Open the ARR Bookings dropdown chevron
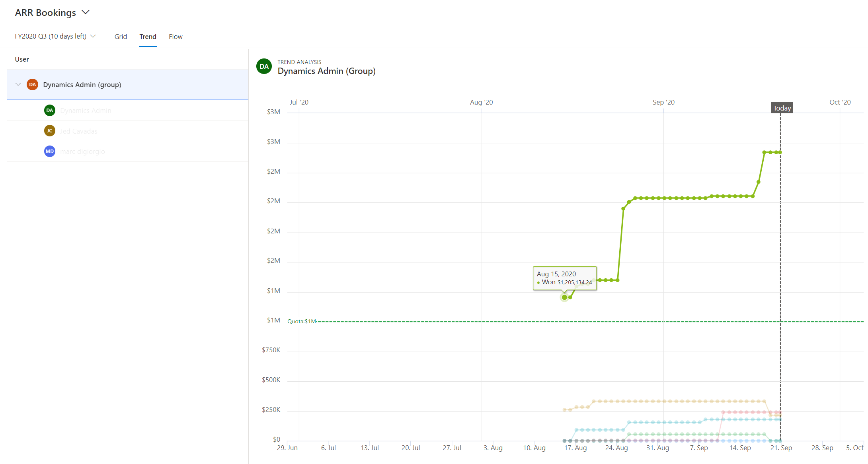This screenshot has width=868, height=464. pyautogui.click(x=86, y=12)
